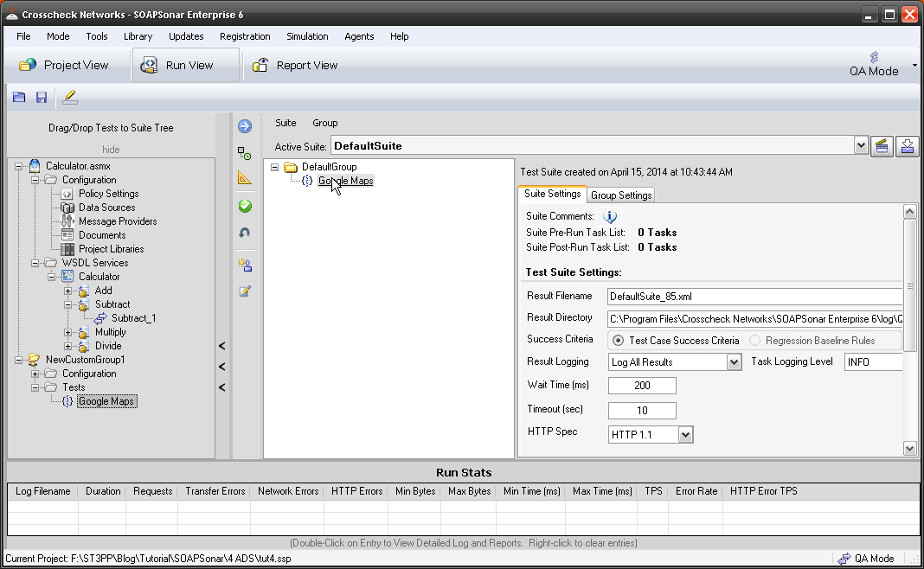This screenshot has height=569, width=924.
Task: Click the hide link above the project tree
Action: [x=111, y=150]
